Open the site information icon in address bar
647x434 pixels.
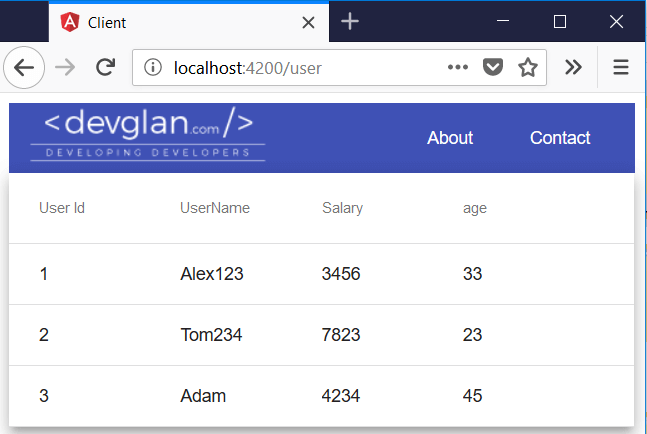coord(153,68)
